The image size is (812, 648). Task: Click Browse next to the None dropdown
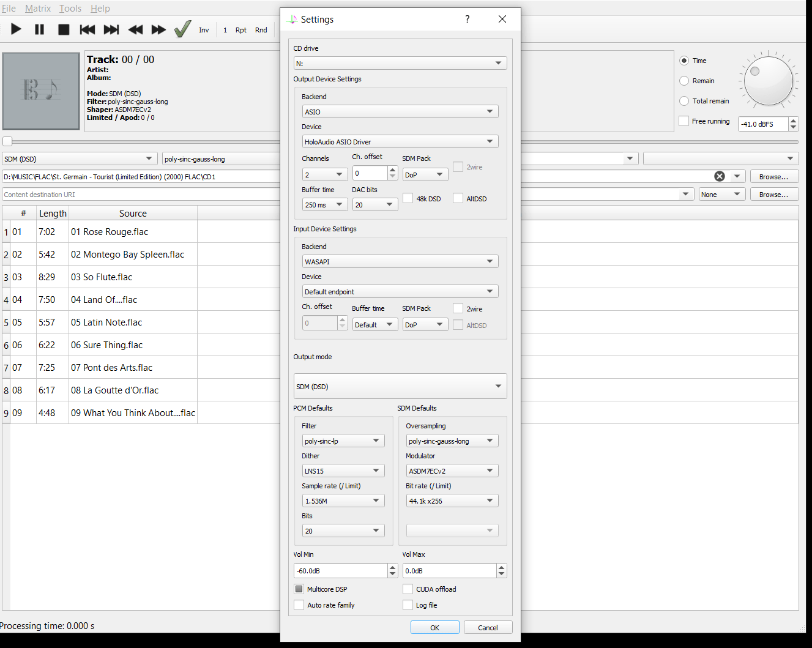(774, 194)
